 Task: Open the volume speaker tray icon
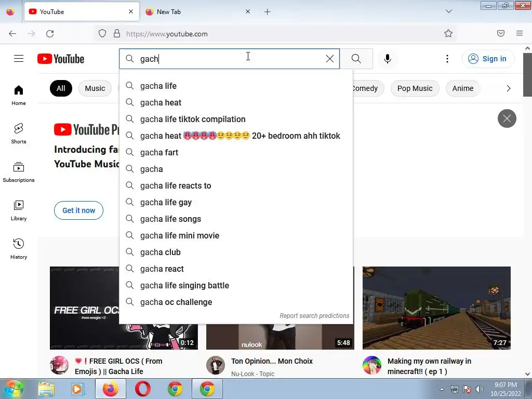tap(479, 389)
